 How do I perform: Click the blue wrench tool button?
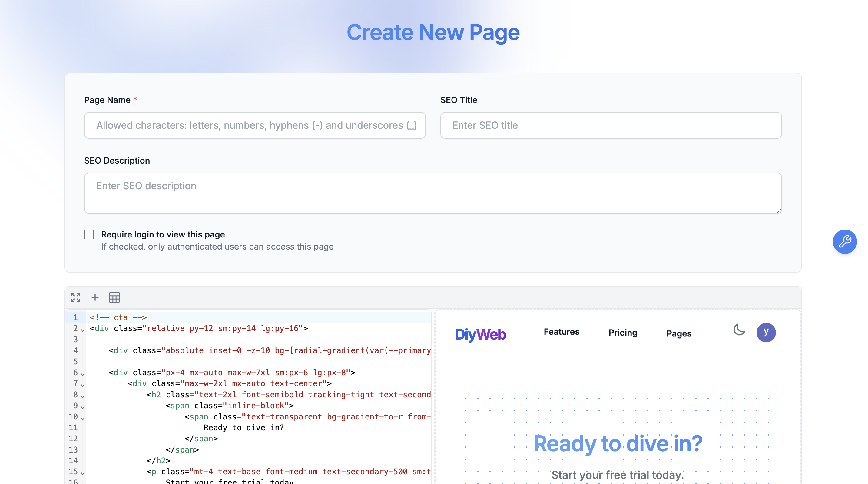(x=845, y=242)
